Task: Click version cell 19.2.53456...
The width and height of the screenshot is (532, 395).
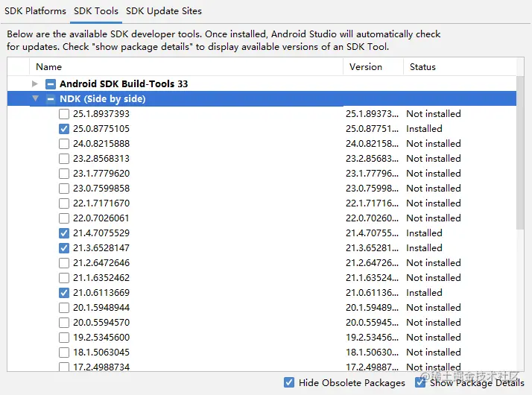Action: pos(373,338)
